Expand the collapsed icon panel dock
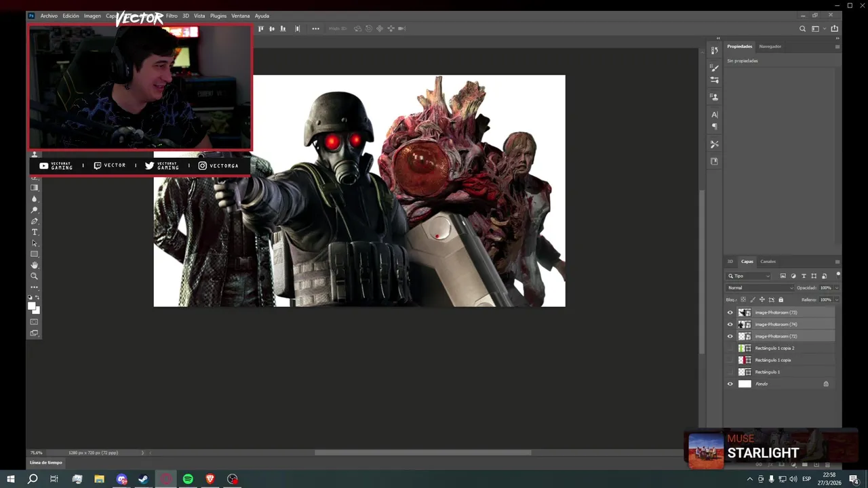 pyautogui.click(x=718, y=39)
